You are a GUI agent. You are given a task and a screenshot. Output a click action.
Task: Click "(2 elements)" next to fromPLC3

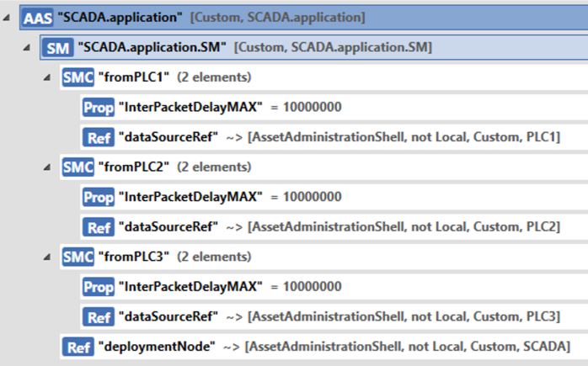point(214,257)
